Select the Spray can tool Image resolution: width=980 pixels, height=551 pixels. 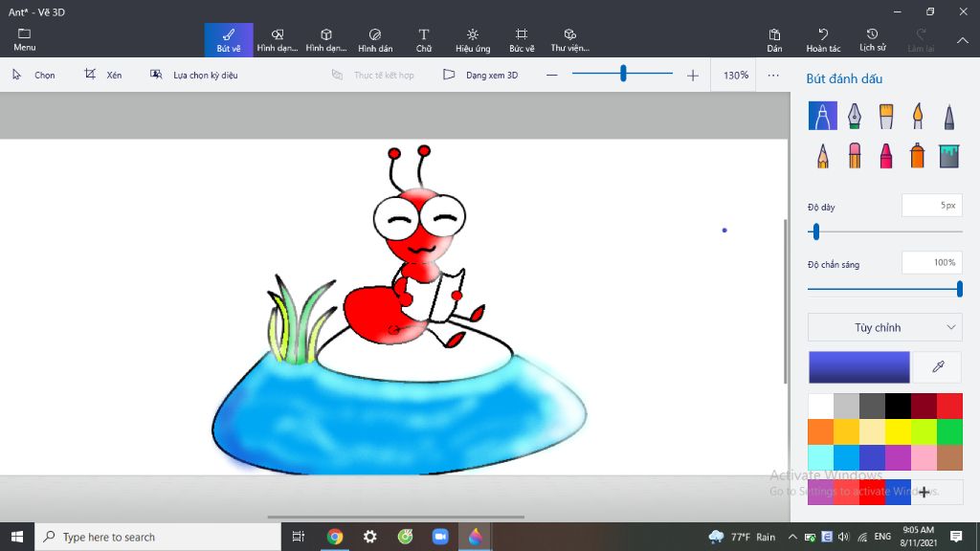[x=917, y=155]
